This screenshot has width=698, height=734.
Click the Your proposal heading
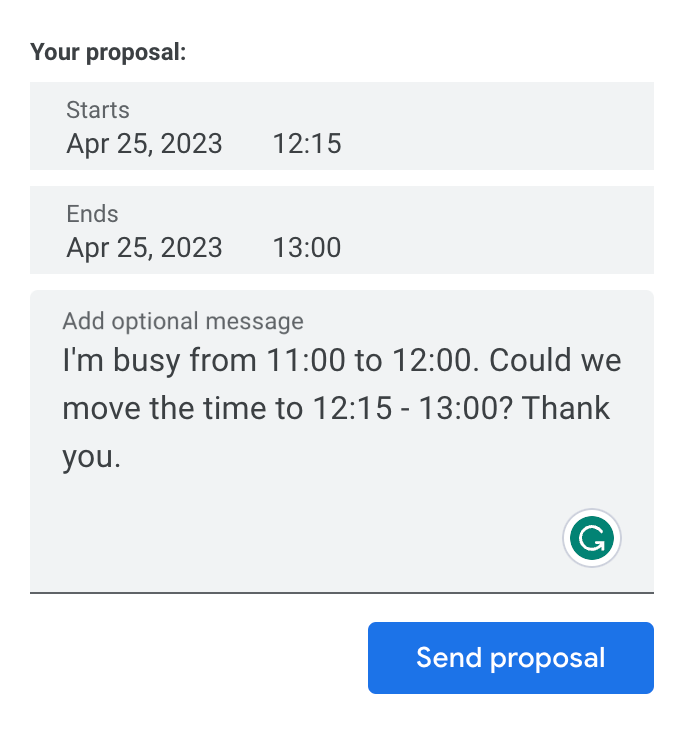pyautogui.click(x=108, y=52)
